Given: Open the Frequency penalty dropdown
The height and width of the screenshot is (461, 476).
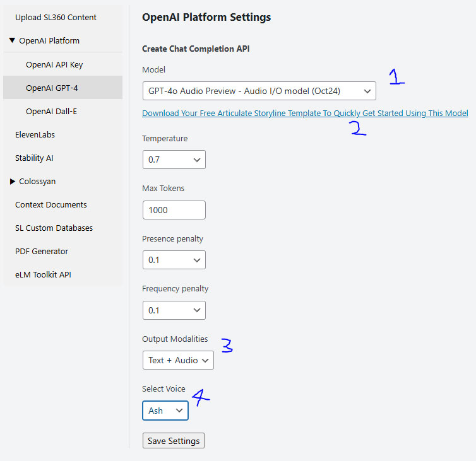Looking at the screenshot, I should pos(174,310).
